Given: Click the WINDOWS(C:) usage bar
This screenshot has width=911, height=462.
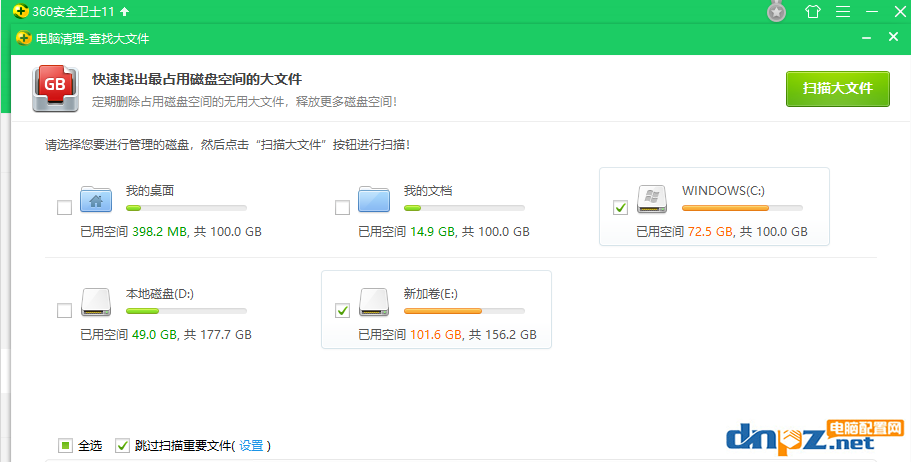Looking at the screenshot, I should (x=743, y=207).
